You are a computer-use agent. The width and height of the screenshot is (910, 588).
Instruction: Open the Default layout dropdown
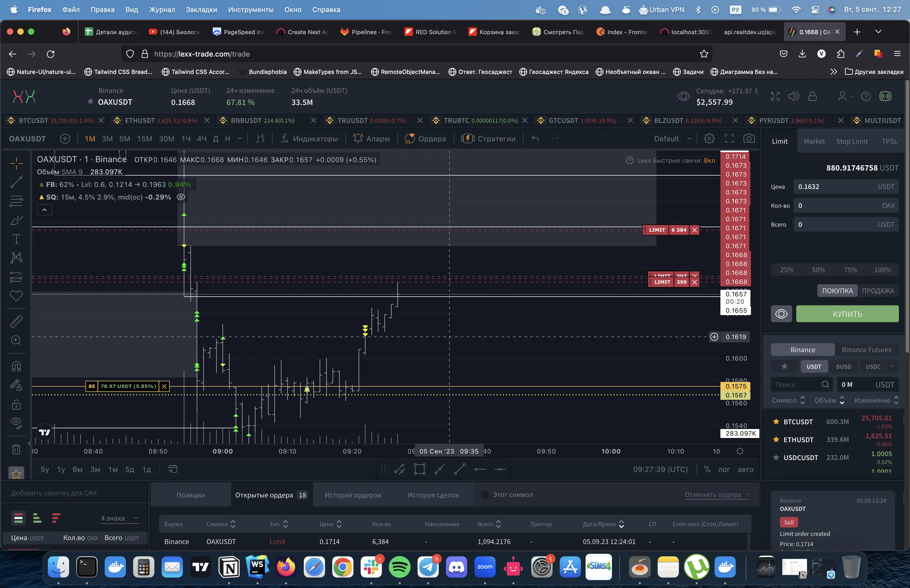672,139
